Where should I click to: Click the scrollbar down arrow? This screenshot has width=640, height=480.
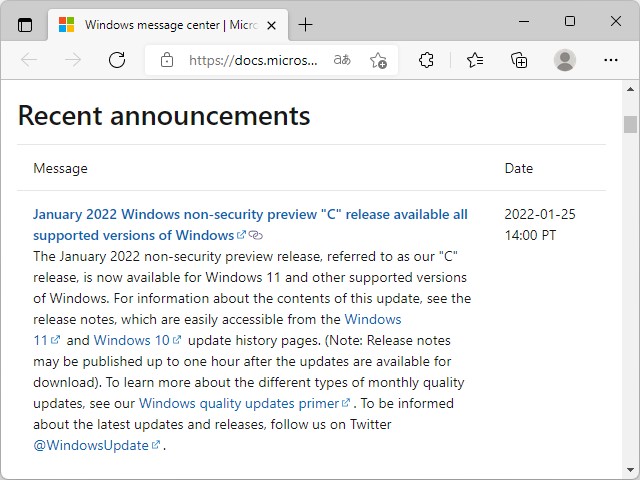[630, 470]
